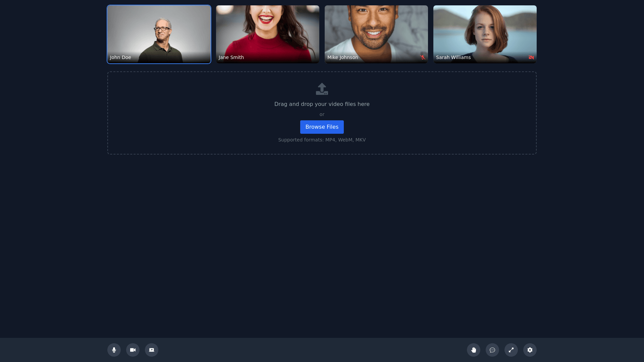644x362 pixels.
Task: Raise your hand in the meeting
Action: coord(474,350)
